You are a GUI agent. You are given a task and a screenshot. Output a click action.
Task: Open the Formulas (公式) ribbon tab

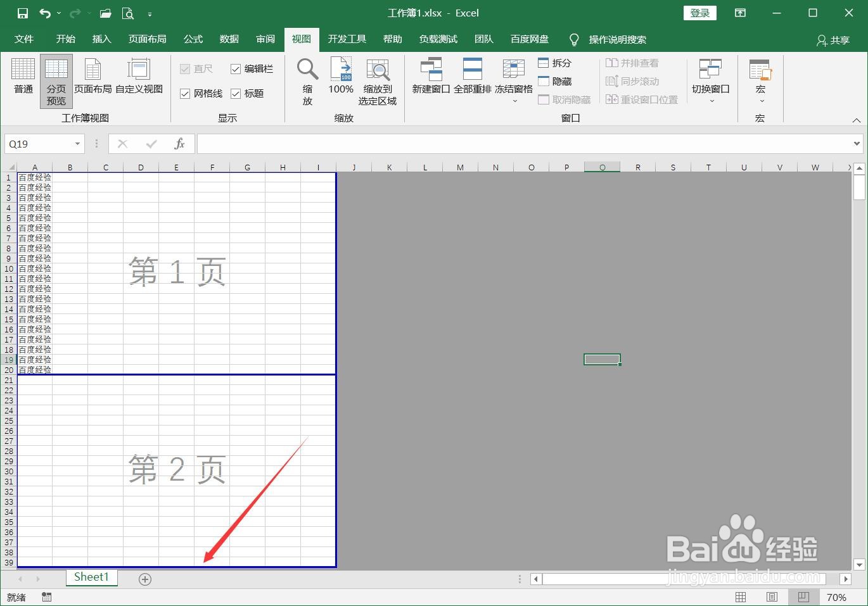pyautogui.click(x=193, y=39)
